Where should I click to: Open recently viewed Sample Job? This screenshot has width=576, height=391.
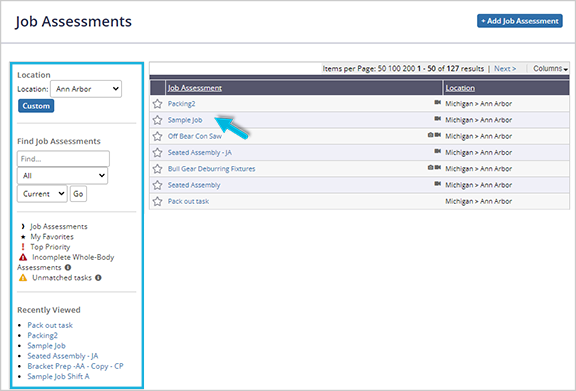coord(46,346)
